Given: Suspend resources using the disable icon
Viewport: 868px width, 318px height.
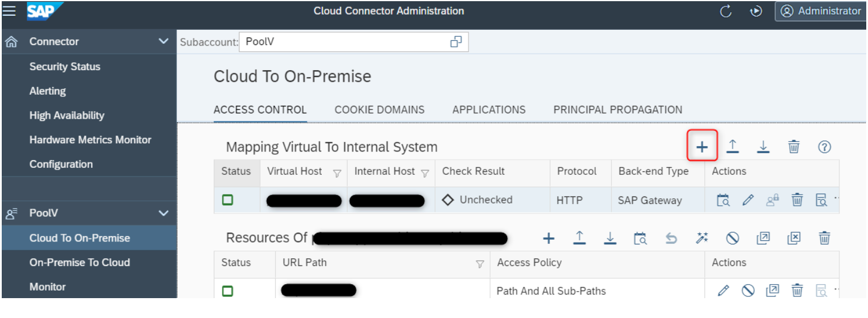Looking at the screenshot, I should point(732,238).
